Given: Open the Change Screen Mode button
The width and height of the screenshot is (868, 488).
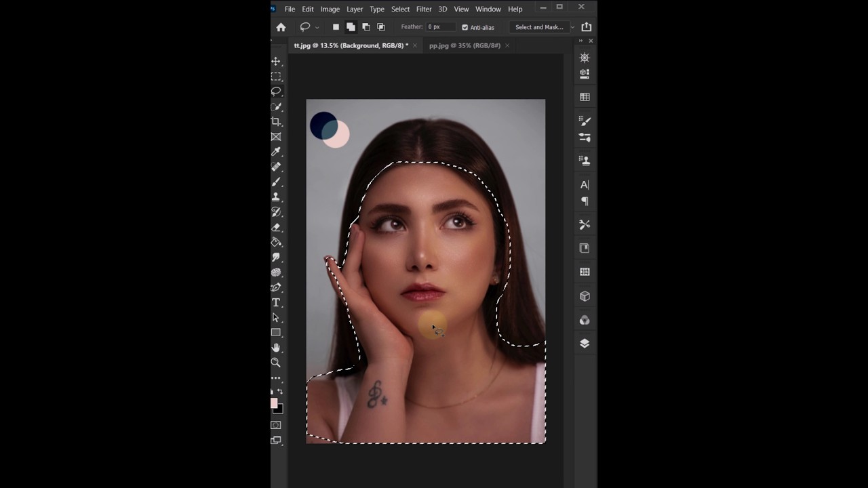Looking at the screenshot, I should (x=276, y=440).
